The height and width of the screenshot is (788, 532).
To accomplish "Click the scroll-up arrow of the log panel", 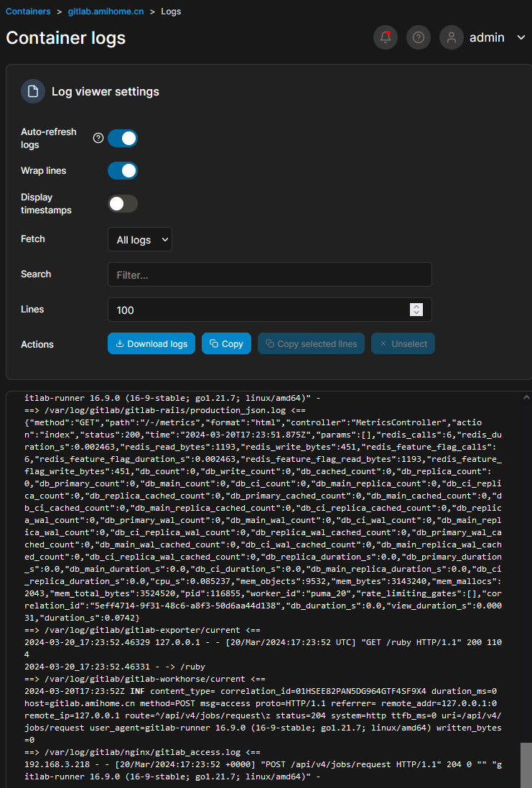I will coord(526,397).
